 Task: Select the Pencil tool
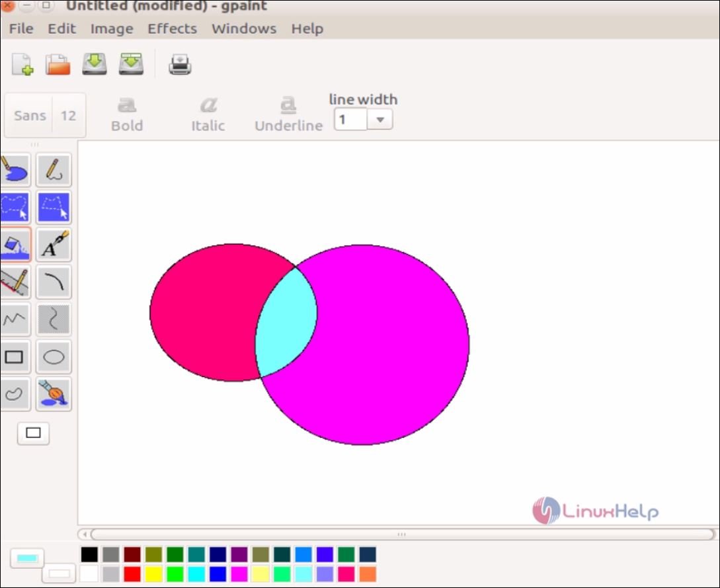[54, 170]
